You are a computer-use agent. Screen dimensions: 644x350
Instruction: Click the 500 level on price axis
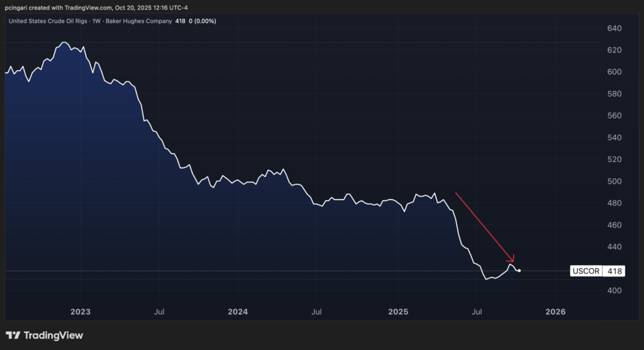[613, 181]
